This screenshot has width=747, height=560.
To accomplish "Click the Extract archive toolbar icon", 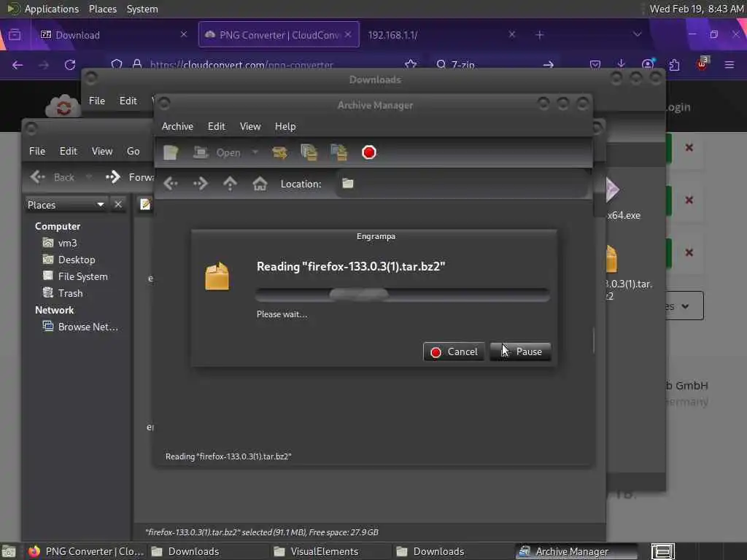I will (279, 153).
